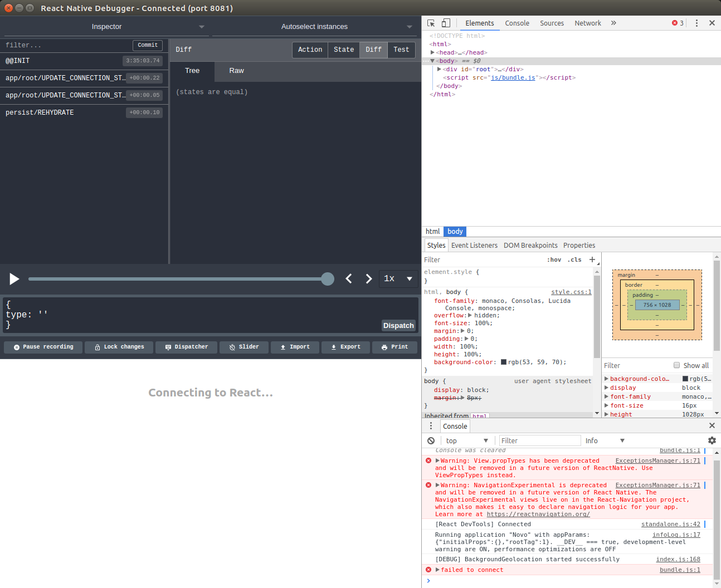Click the red error count badge

(x=678, y=23)
